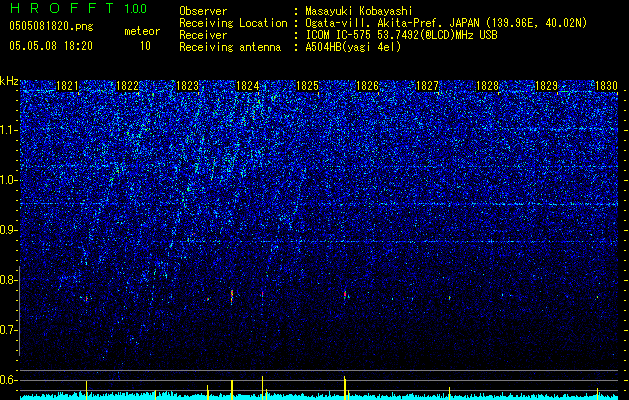Viewport: 629px width, 400px height.
Task: Select the version number 1.0.0
Action: coord(136,9)
